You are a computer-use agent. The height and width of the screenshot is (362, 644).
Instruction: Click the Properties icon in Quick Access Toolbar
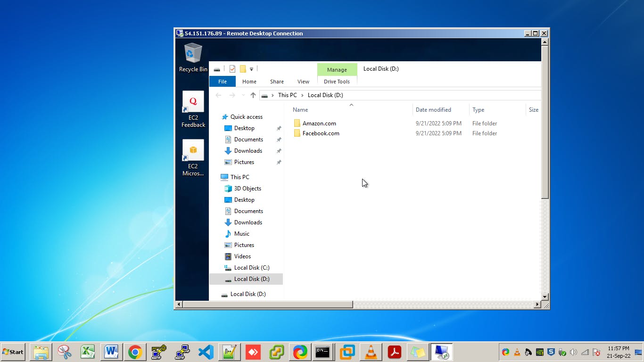pyautogui.click(x=232, y=69)
